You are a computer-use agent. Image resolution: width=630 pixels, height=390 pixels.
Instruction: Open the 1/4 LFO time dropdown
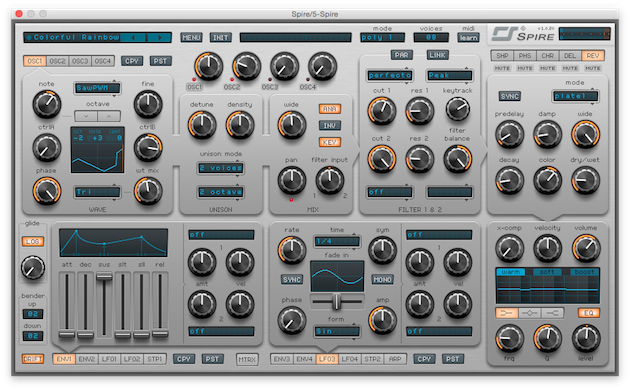[x=337, y=241]
